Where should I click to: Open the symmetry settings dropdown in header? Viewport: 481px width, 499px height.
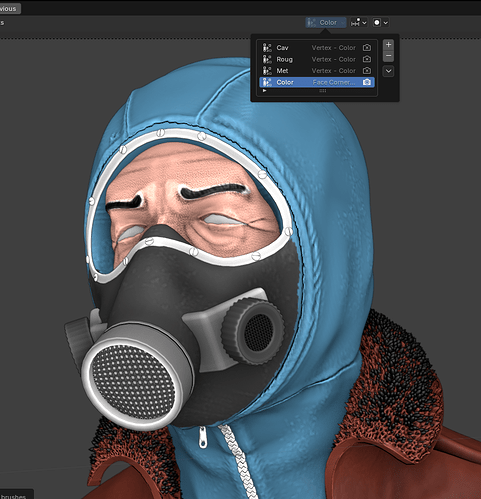click(x=359, y=23)
